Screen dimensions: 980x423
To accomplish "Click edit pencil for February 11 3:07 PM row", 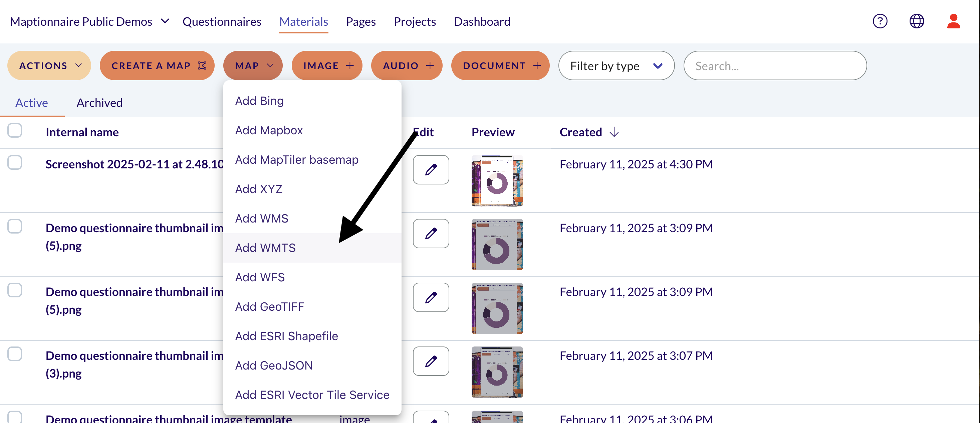I will click(x=431, y=361).
